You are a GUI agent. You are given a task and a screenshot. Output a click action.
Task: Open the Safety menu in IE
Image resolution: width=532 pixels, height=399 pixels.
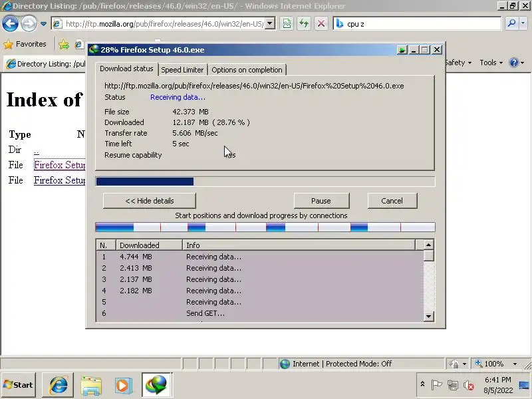tap(458, 63)
